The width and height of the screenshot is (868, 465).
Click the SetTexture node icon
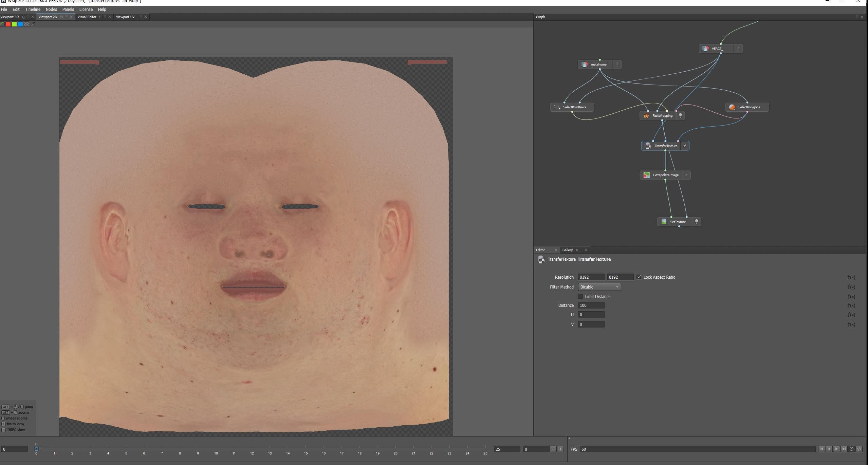(664, 221)
